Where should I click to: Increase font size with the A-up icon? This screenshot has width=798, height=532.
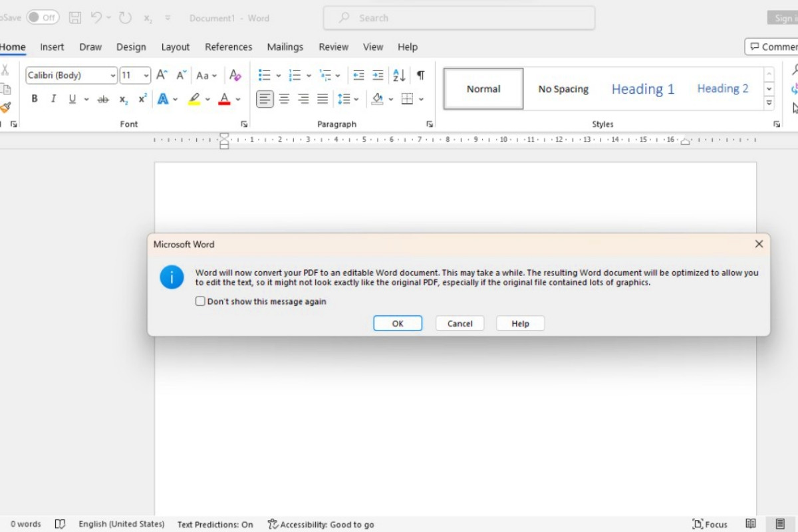pos(162,75)
